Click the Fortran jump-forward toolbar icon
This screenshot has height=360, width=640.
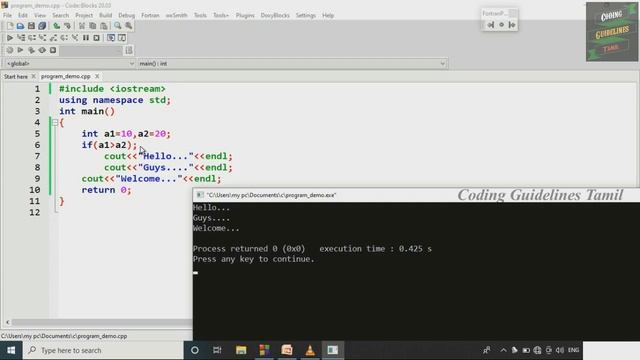click(x=512, y=25)
